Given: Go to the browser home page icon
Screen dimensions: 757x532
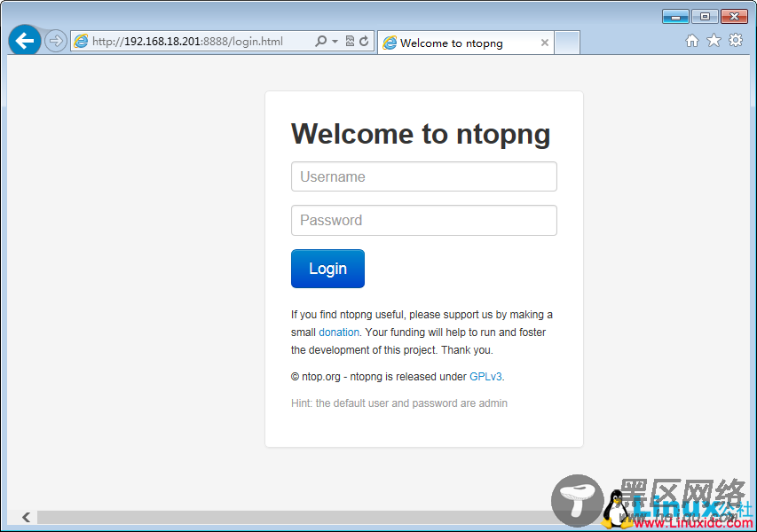Looking at the screenshot, I should click(x=692, y=41).
